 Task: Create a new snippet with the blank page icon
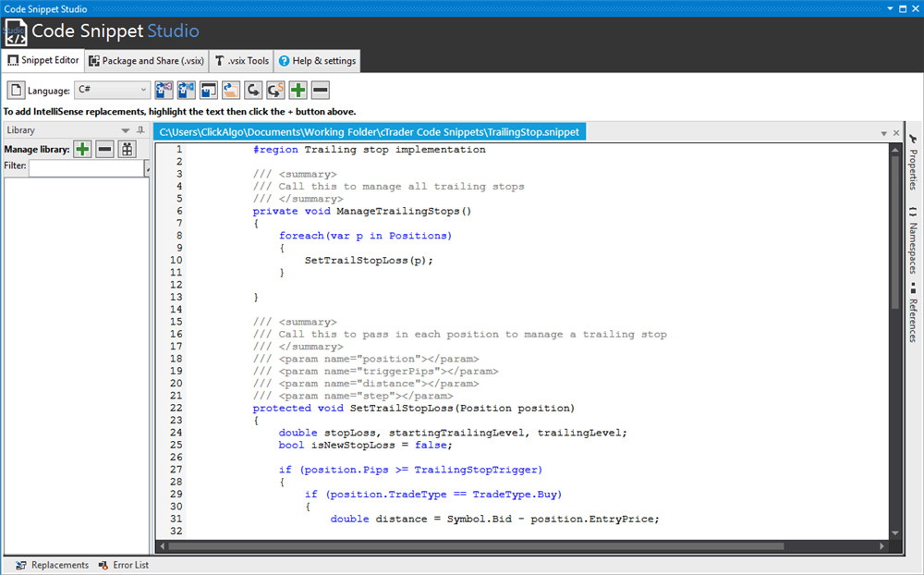(x=16, y=91)
